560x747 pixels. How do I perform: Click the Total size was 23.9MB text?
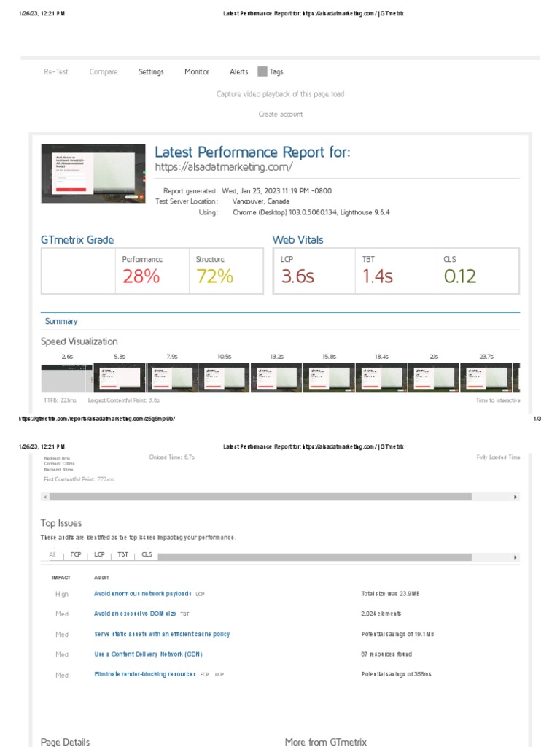pyautogui.click(x=390, y=594)
